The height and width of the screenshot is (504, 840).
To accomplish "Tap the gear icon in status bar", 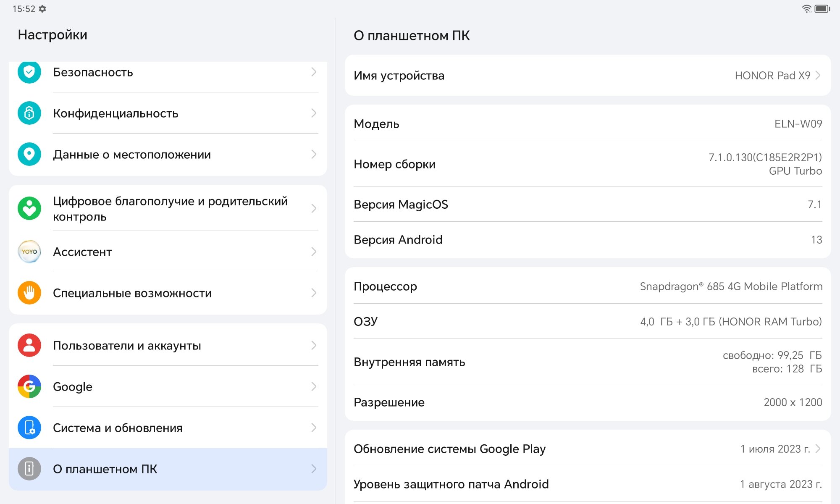I will 42,9.
